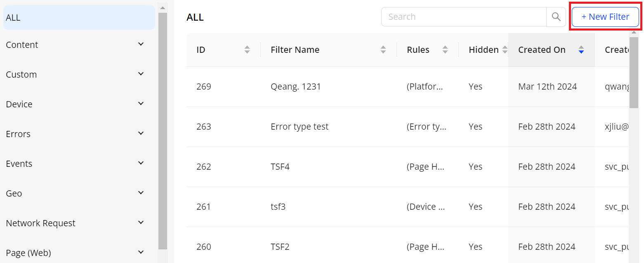Toggle Created On sort order arrows
644x263 pixels.
tap(581, 50)
